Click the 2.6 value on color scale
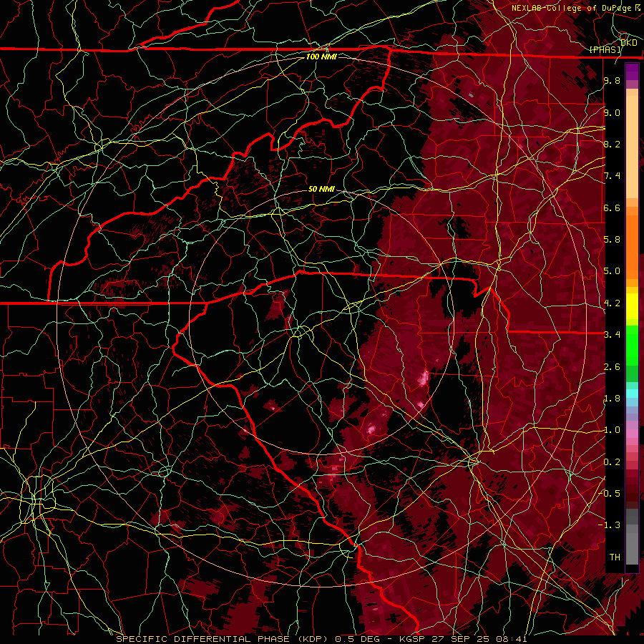Screen dimensions: 644x644 [612, 367]
